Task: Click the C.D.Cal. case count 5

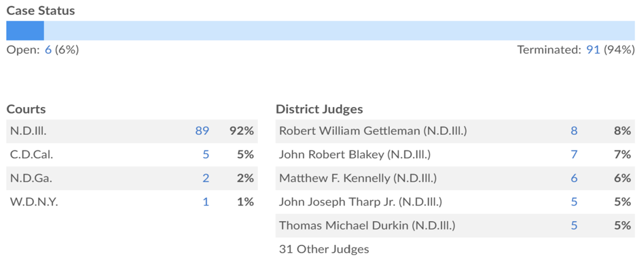Action: 206,154
